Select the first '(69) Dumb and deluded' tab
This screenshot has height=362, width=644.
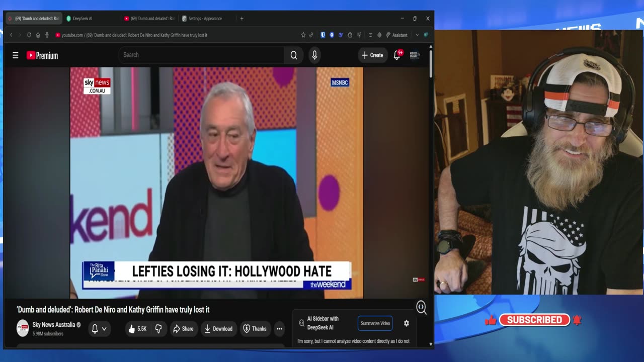click(x=33, y=19)
